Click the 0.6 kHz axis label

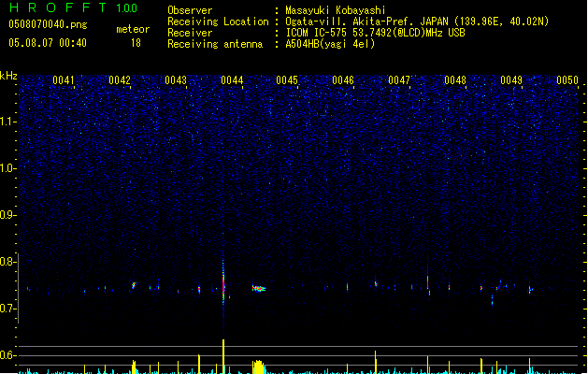pos(7,355)
